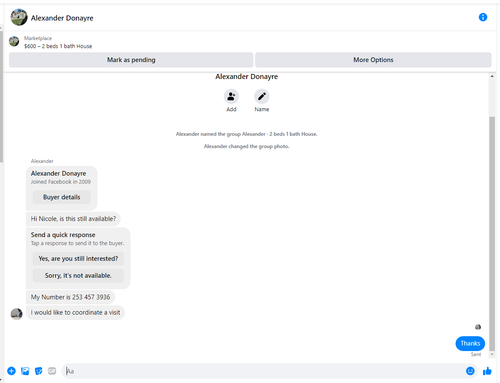Click the 'Thanks' sent message bubble
500x383 pixels.
(470, 343)
